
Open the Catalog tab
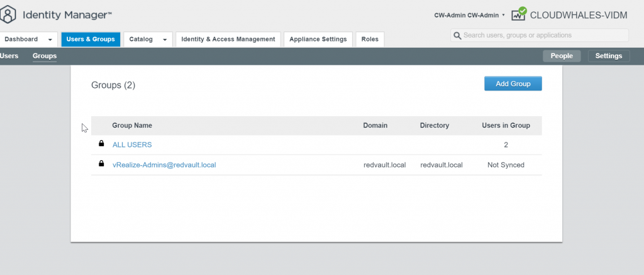click(141, 40)
